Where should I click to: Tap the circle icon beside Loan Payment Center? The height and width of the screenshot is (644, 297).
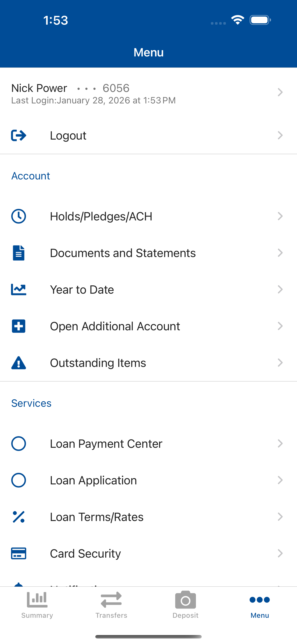click(18, 444)
